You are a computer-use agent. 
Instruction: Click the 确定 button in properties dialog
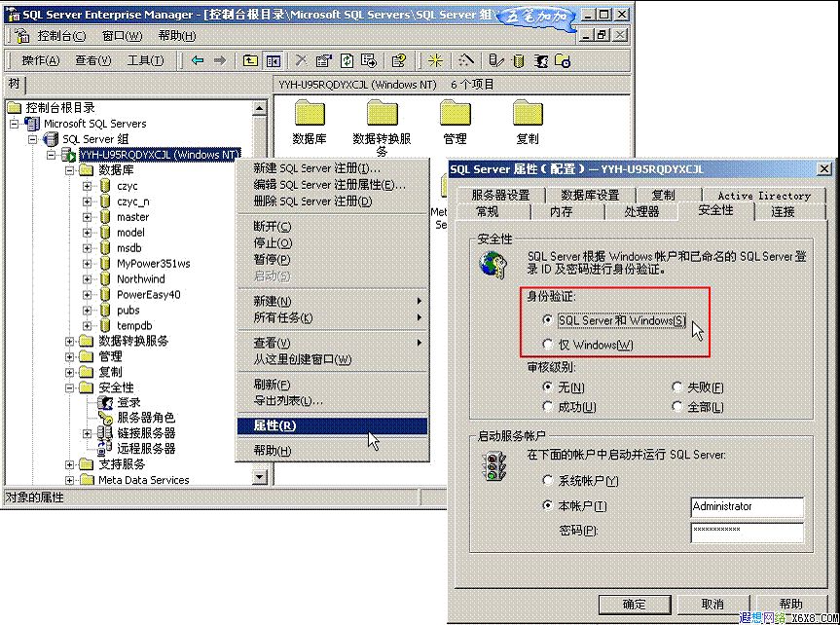[635, 605]
